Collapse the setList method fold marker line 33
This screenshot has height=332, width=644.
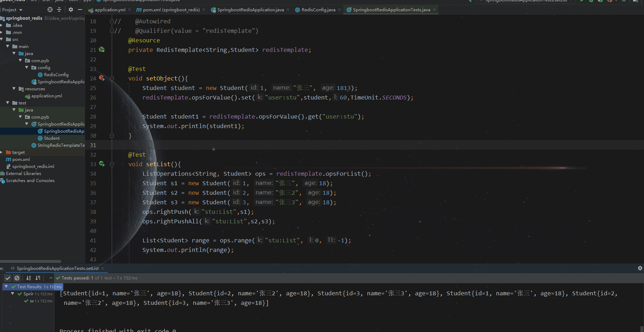click(x=112, y=164)
